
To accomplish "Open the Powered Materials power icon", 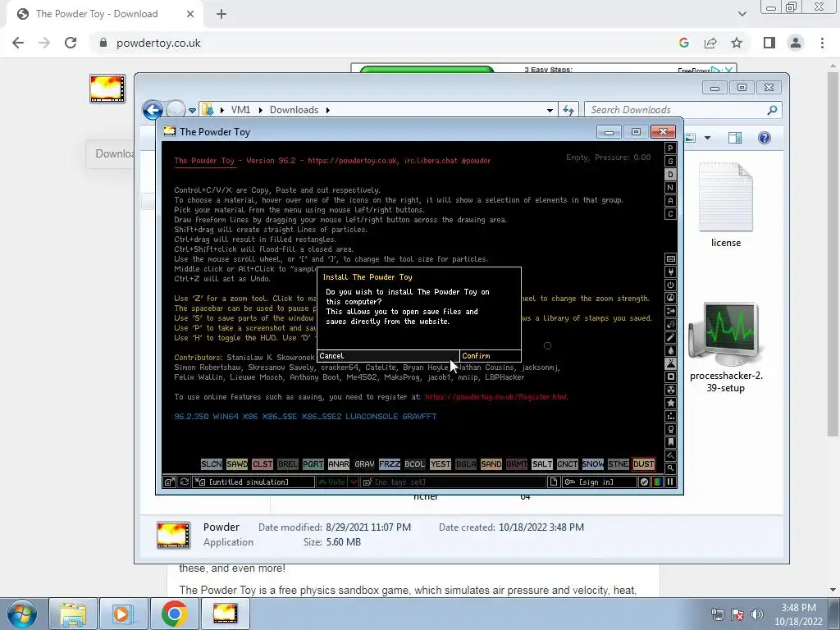I will tap(670, 285).
